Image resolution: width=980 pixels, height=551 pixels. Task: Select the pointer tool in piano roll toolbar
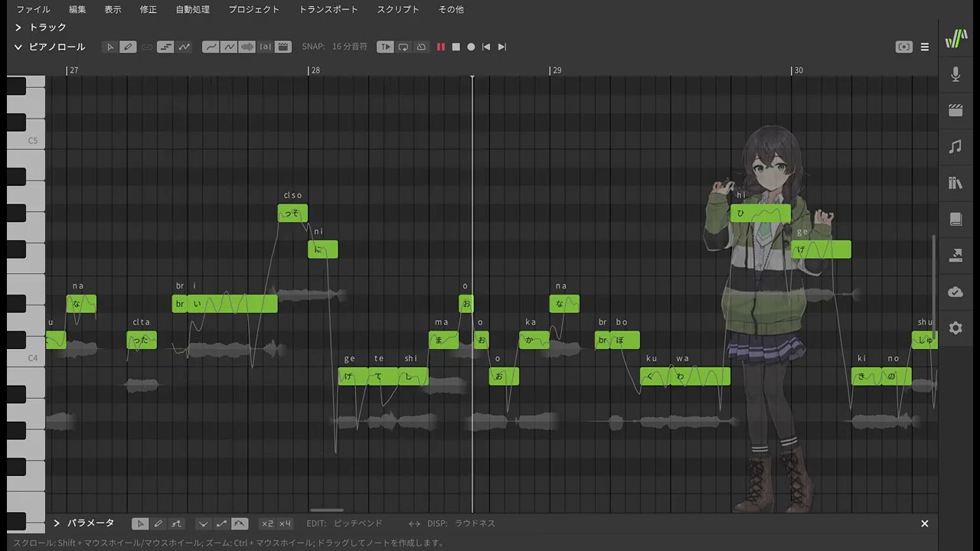(110, 47)
